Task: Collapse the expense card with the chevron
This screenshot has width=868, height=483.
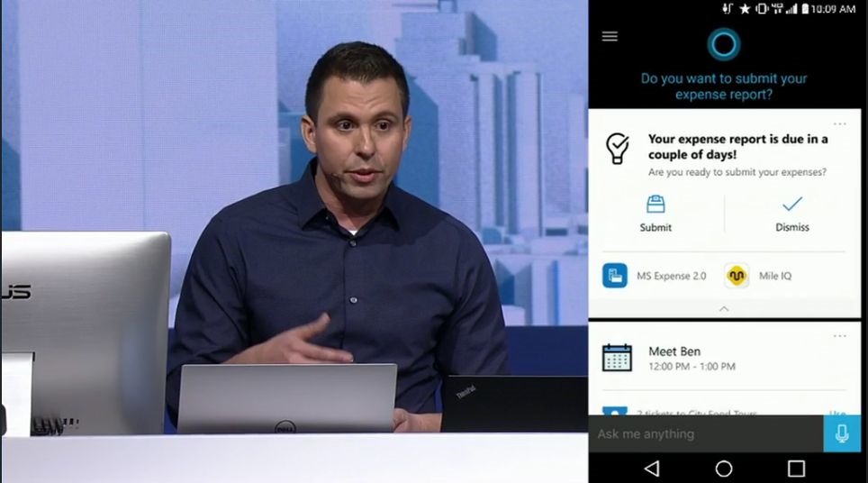Action: pyautogui.click(x=724, y=308)
